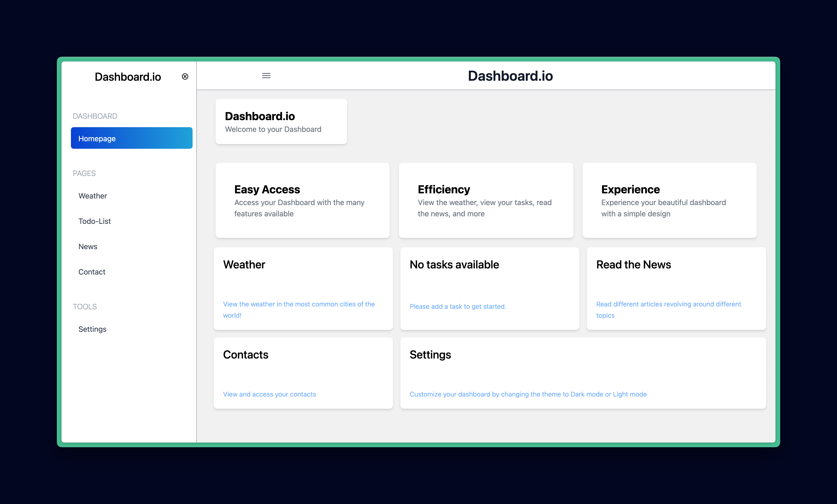This screenshot has width=837, height=504.
Task: Click 'Please add a task to get started.'
Action: coord(458,306)
